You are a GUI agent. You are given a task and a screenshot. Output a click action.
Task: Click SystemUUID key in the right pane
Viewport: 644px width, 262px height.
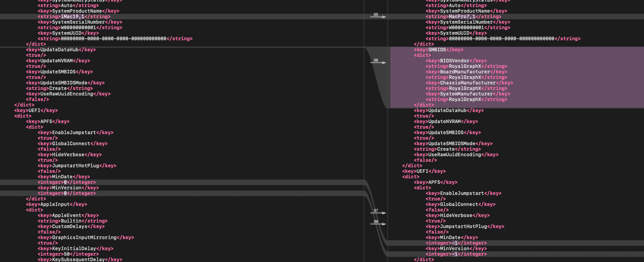pyautogui.click(x=456, y=33)
